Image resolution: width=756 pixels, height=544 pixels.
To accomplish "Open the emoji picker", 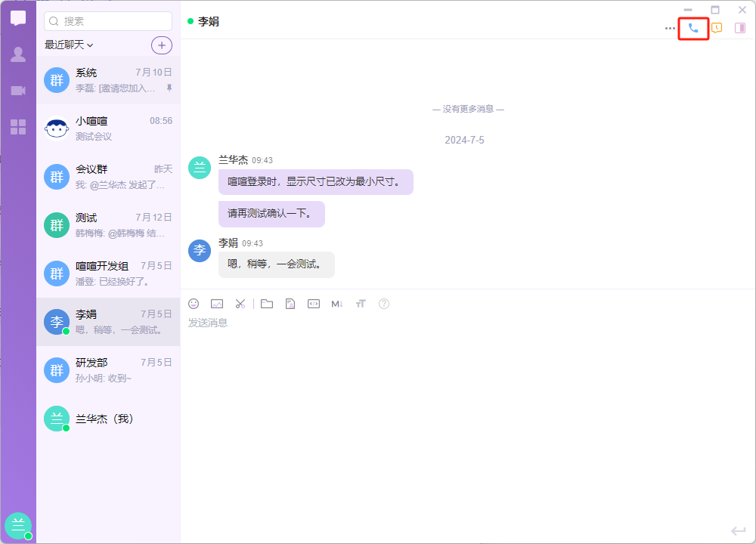I will click(x=194, y=304).
